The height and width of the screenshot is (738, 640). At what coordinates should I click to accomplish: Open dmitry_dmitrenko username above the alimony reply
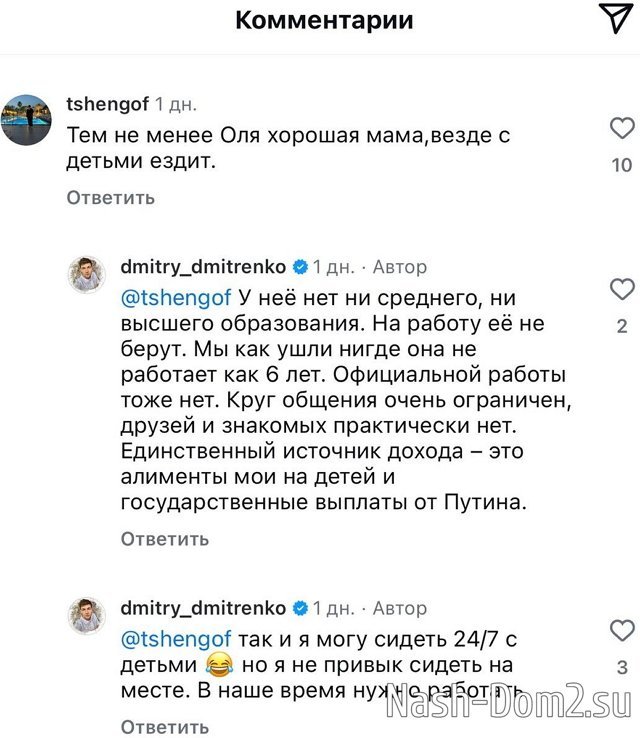203,267
